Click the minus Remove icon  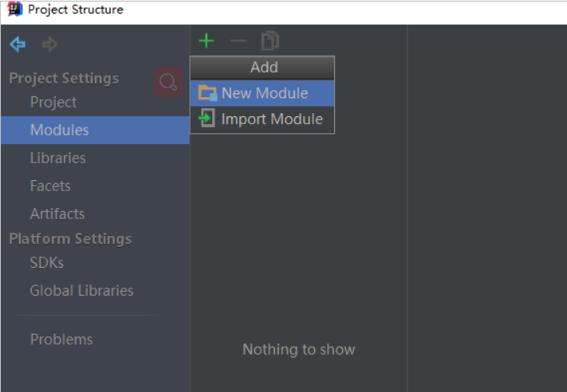click(238, 41)
